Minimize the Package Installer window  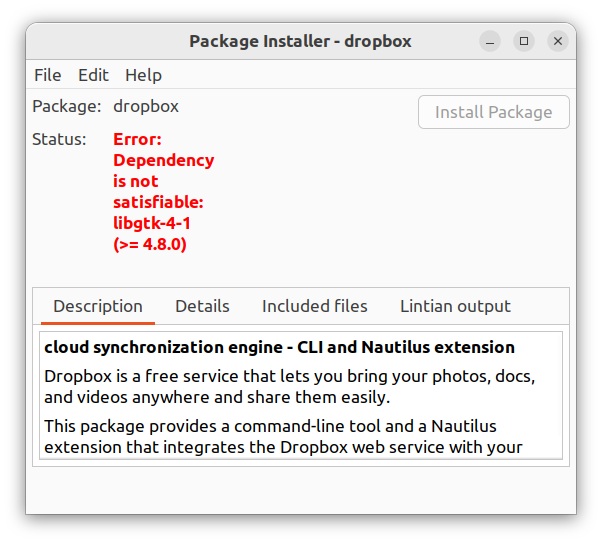pyautogui.click(x=490, y=41)
